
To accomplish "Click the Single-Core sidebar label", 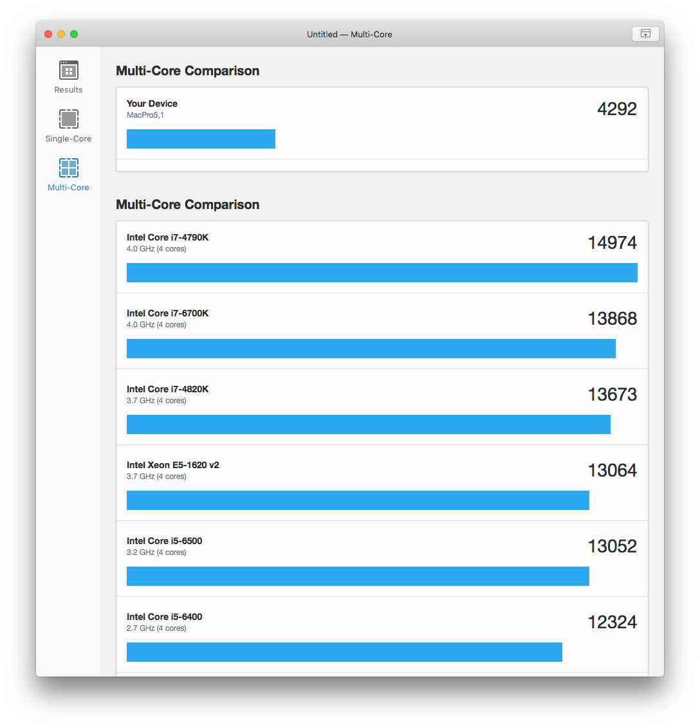I will (x=68, y=138).
